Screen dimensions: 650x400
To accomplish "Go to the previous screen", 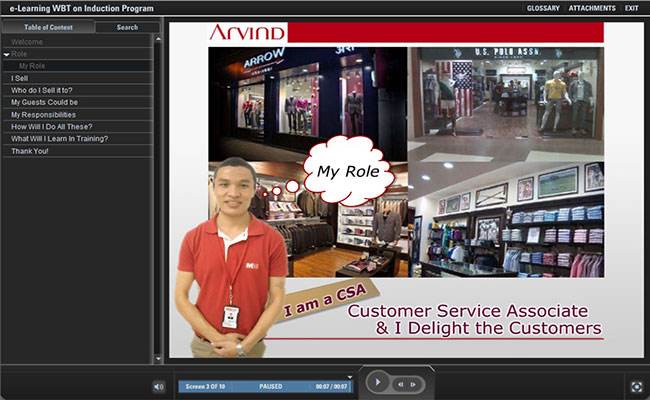I will (401, 384).
